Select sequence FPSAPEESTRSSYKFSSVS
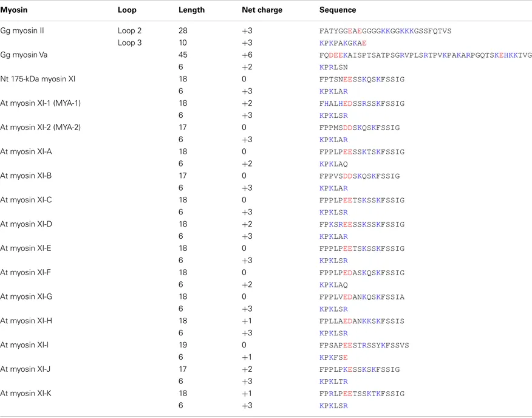 [364, 345]
